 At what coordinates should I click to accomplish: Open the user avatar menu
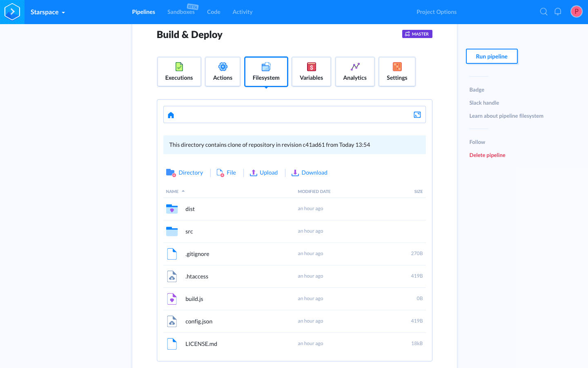pos(576,12)
